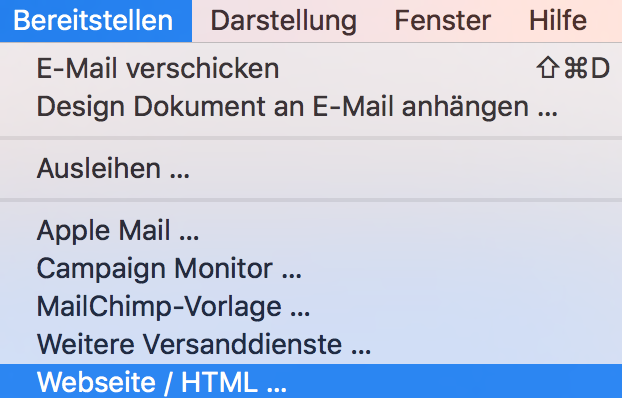Open the Hilfe menu
This screenshot has height=398, width=622.
(558, 21)
